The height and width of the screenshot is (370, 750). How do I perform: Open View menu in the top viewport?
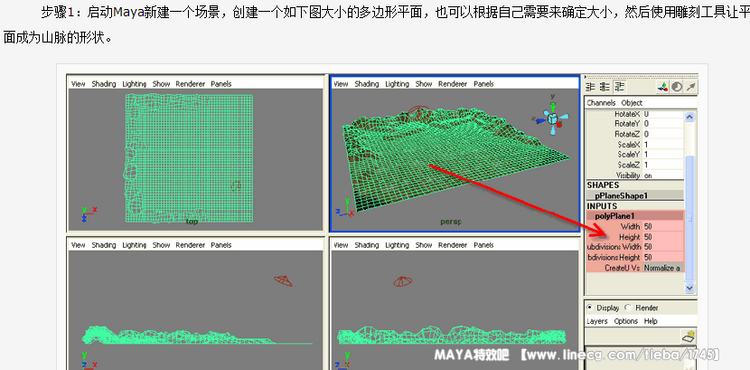78,84
